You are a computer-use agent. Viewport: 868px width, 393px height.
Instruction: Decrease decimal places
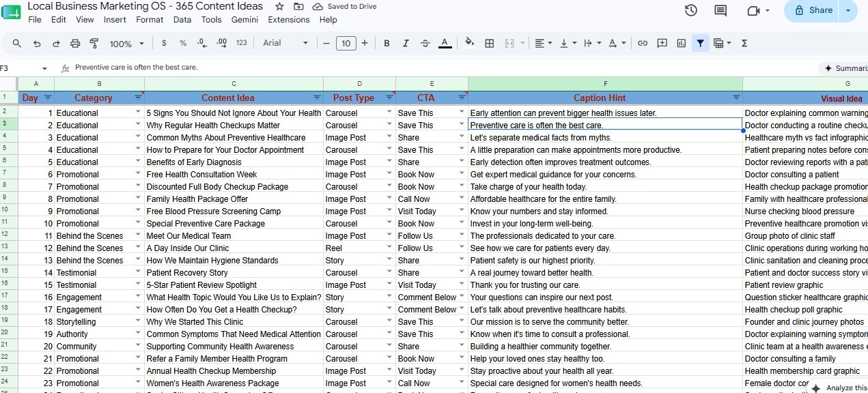(x=201, y=43)
